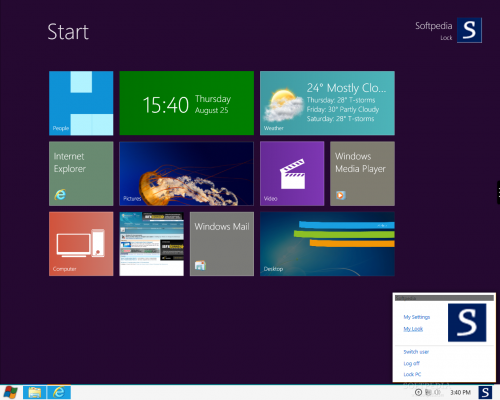This screenshot has height=400, width=500.
Task: Click the Softpedia user name at top right
Action: pos(434,26)
